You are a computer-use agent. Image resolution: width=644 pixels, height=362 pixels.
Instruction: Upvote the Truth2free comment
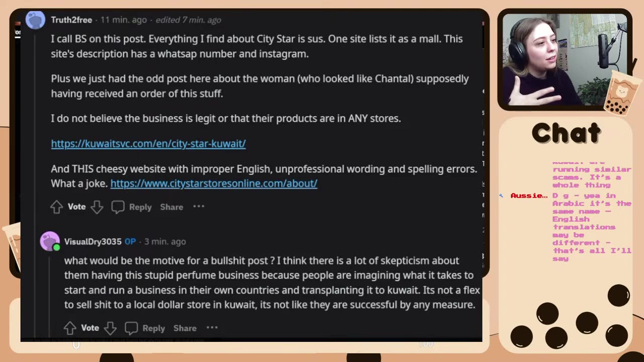click(x=56, y=207)
